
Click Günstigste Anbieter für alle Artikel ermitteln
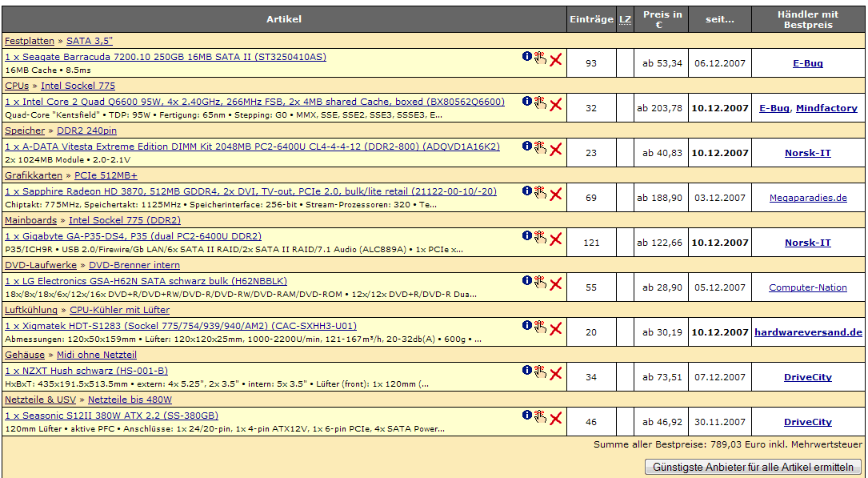coord(753,467)
